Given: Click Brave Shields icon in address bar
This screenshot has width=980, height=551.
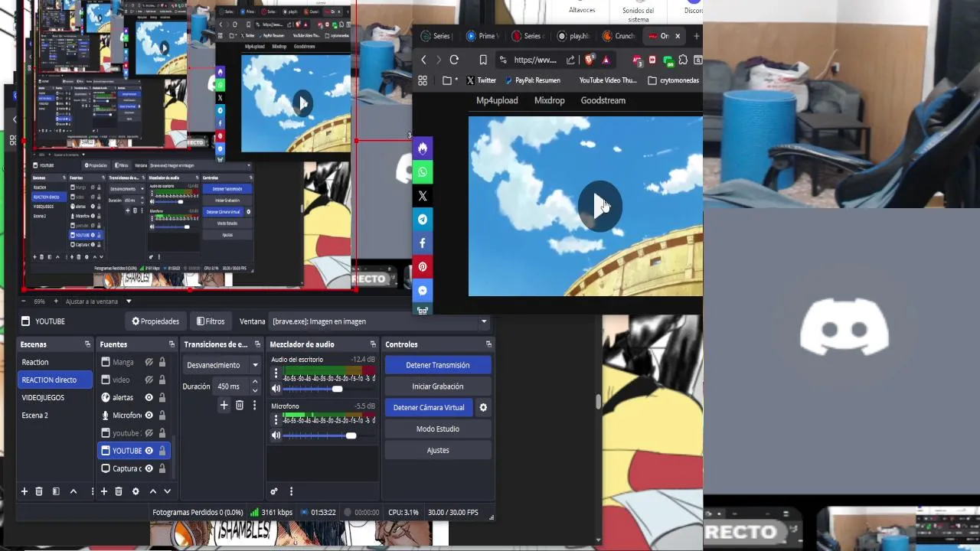Looking at the screenshot, I should pyautogui.click(x=589, y=60).
